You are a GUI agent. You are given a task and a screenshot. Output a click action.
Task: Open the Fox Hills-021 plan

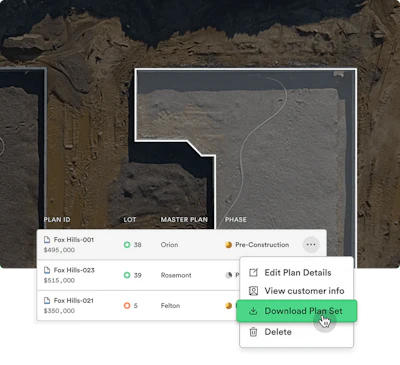coord(74,300)
